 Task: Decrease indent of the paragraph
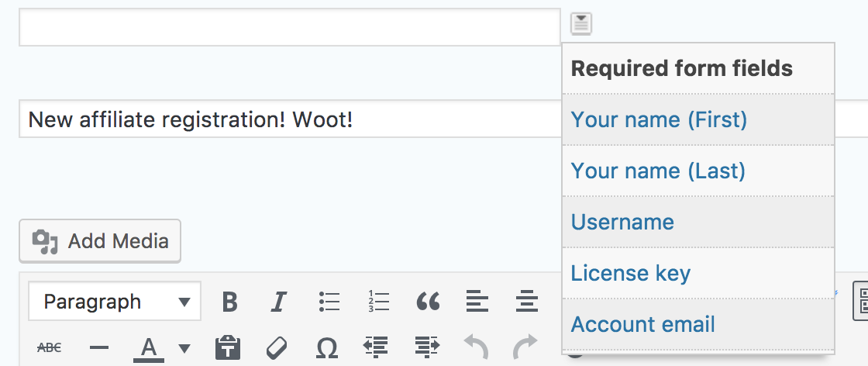coord(377,347)
